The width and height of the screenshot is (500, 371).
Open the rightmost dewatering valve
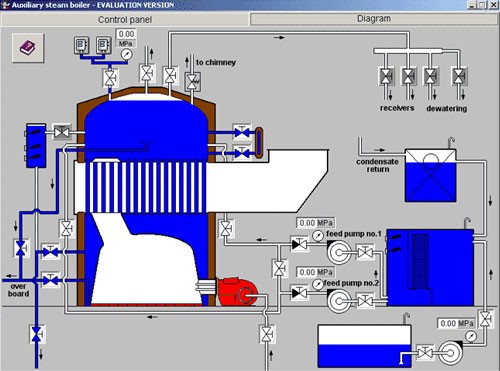[x=459, y=76]
